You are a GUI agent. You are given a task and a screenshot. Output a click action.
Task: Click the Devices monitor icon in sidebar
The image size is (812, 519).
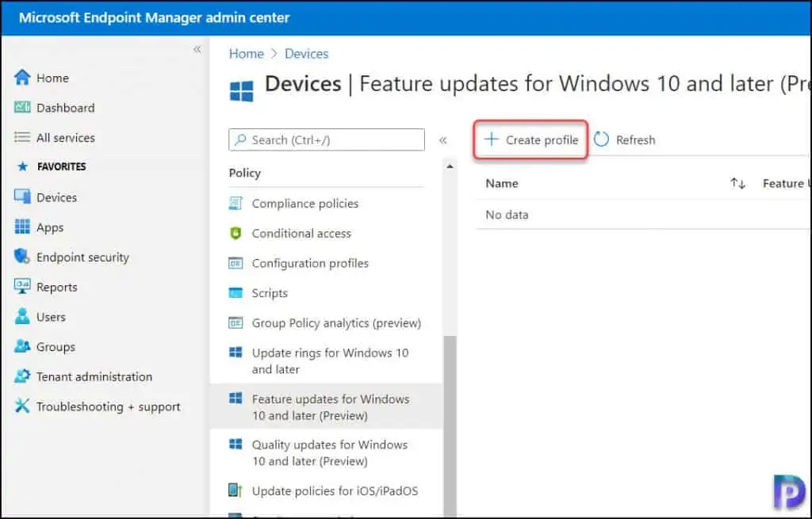pyautogui.click(x=22, y=197)
